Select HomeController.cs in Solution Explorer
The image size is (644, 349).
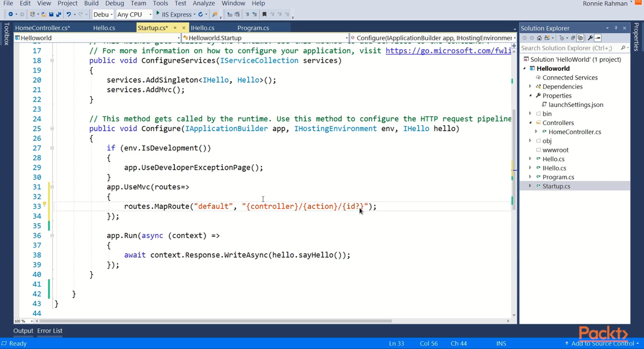(x=575, y=132)
